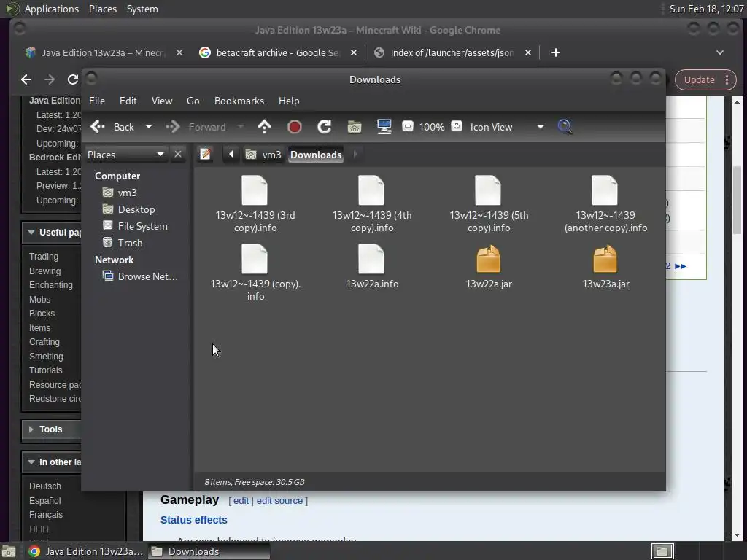Viewport: 747px width, 560px height.
Task: Toggle text-based location entry pencil icon
Action: point(205,155)
